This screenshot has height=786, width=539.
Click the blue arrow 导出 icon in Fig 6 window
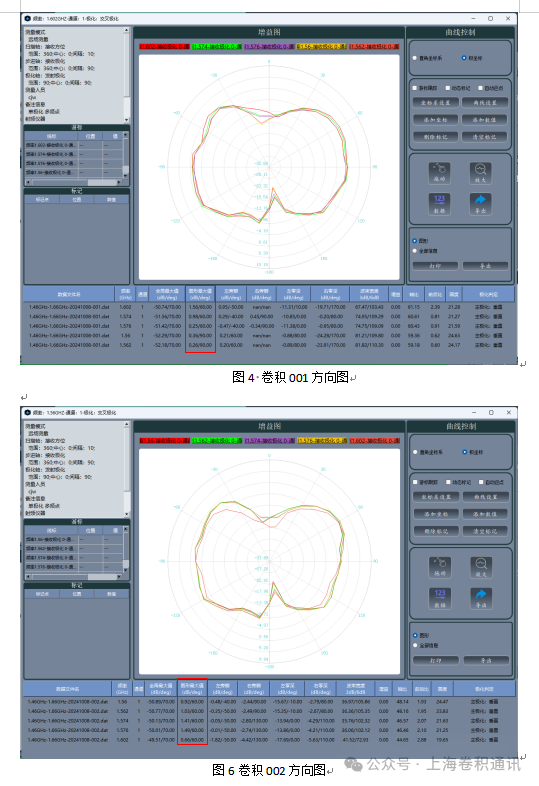481,598
